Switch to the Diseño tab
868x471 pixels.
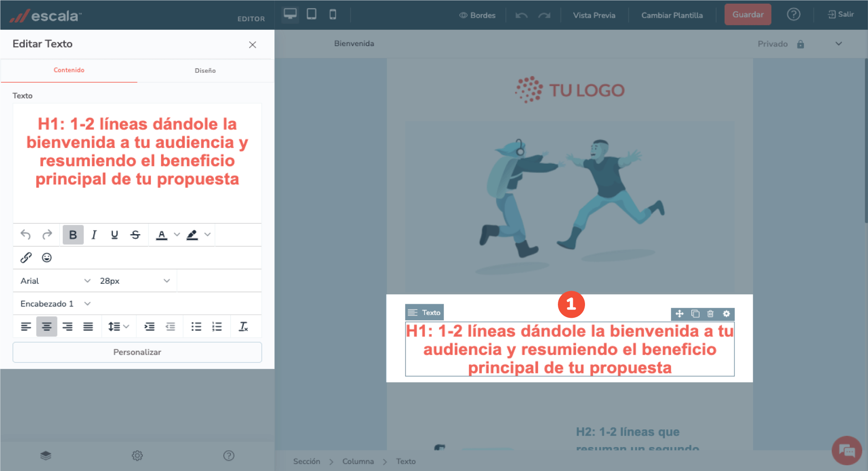coord(205,71)
